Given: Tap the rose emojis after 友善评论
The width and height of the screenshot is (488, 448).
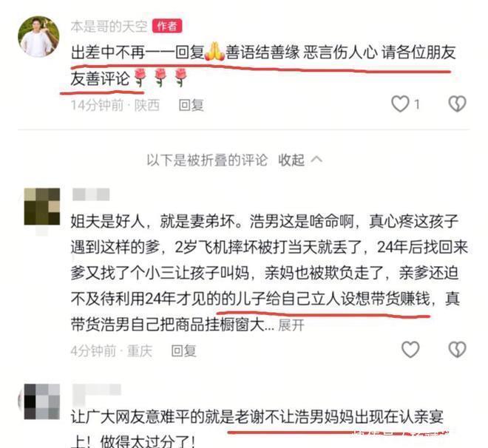Looking at the screenshot, I should [x=160, y=78].
